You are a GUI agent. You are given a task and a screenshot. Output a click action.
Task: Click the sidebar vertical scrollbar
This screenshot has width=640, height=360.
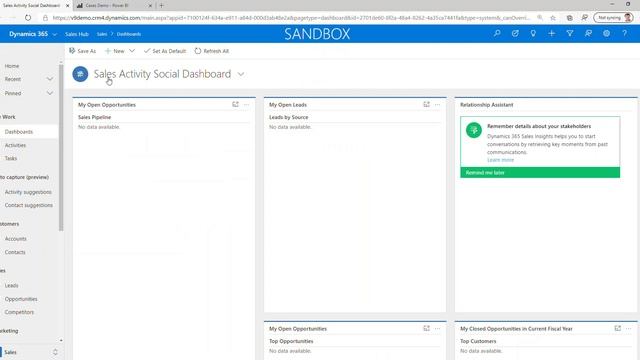(x=61, y=147)
